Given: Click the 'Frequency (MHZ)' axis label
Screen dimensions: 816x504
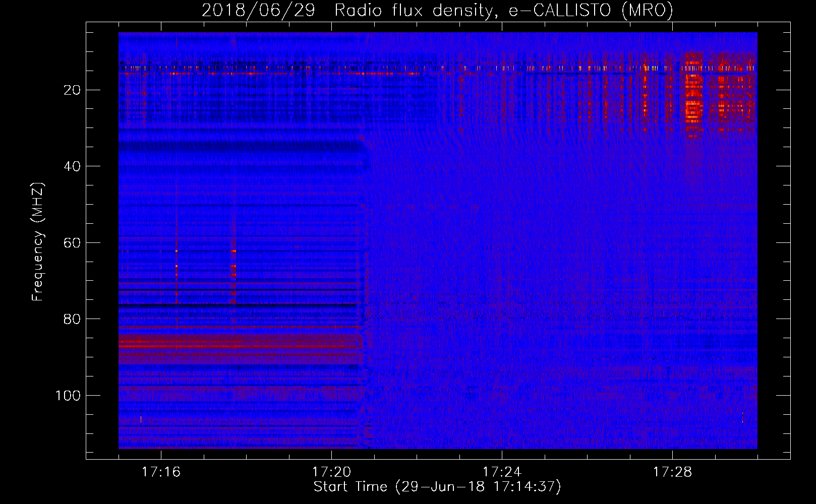Looking at the screenshot, I should tap(38, 242).
